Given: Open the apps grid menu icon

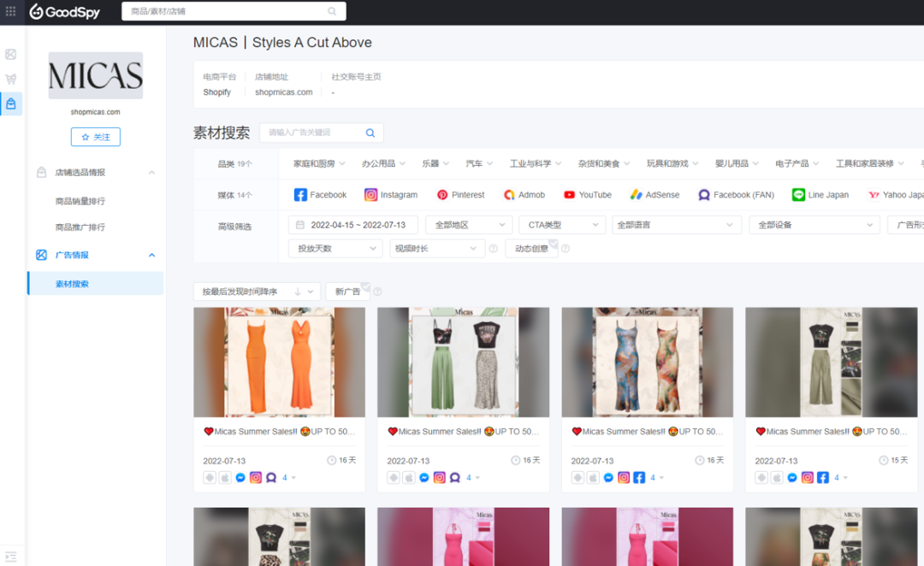Looking at the screenshot, I should click(10, 11).
